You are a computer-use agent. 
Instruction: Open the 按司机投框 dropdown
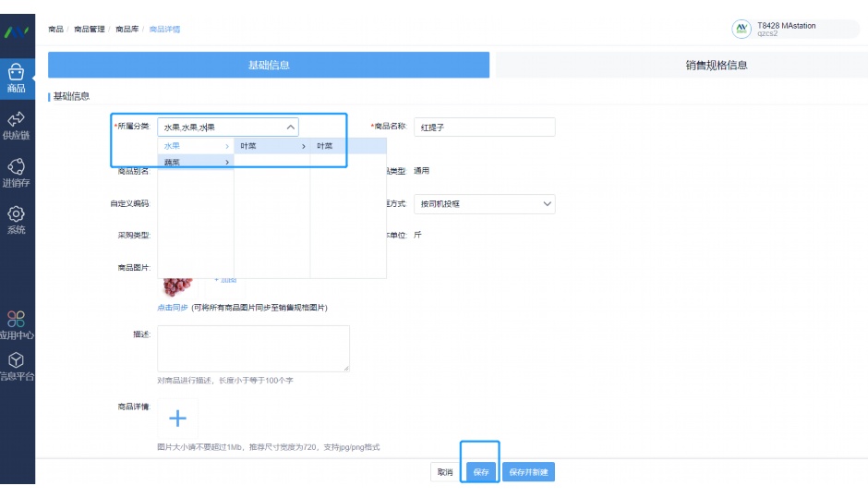click(484, 203)
